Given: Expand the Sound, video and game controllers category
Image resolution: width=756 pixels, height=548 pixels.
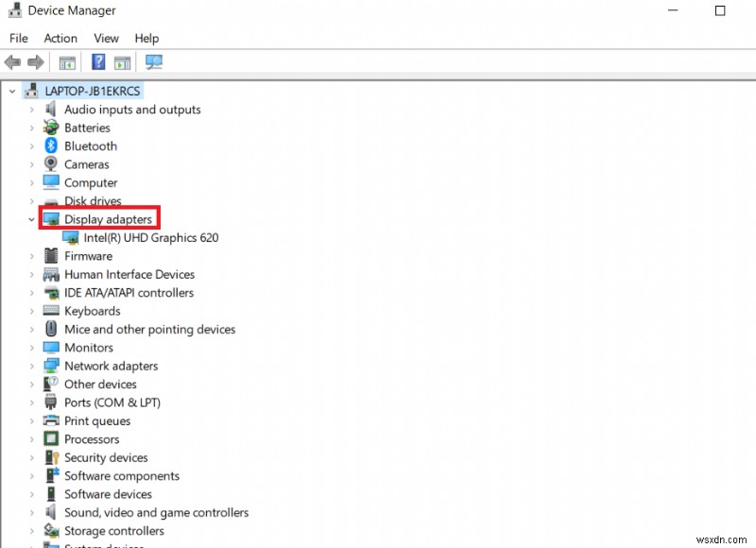Looking at the screenshot, I should coord(31,512).
